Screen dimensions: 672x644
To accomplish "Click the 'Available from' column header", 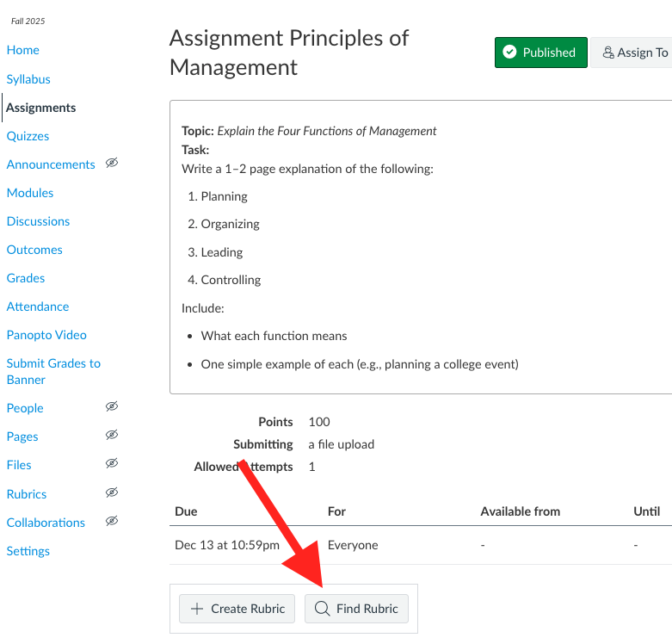I will coord(521,511).
